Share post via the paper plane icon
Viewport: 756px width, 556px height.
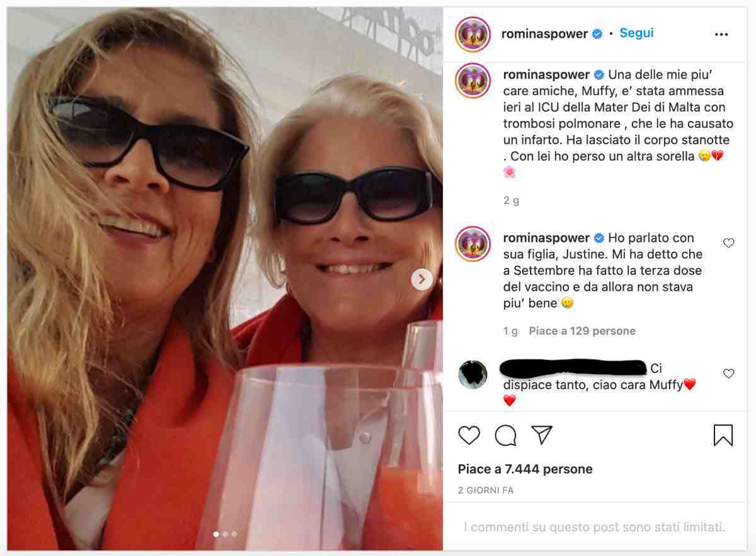[x=541, y=435]
